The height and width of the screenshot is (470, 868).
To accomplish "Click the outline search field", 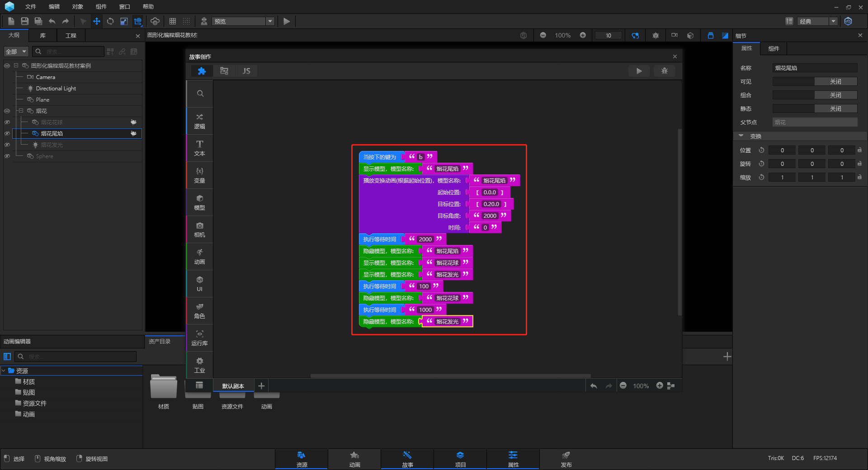I will pyautogui.click(x=69, y=52).
